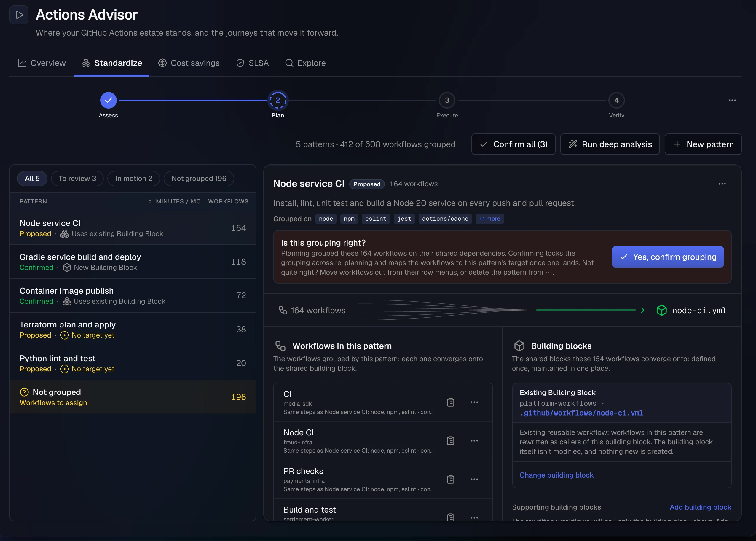Switch to the Cost savings tab
The width and height of the screenshot is (756, 541).
click(189, 63)
